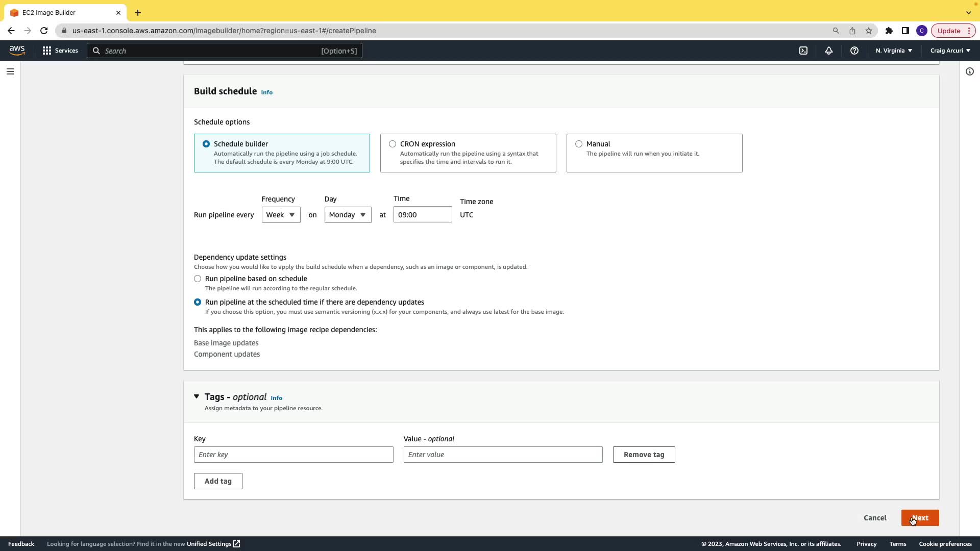The height and width of the screenshot is (551, 980).
Task: Click the help question mark icon
Action: 854,51
